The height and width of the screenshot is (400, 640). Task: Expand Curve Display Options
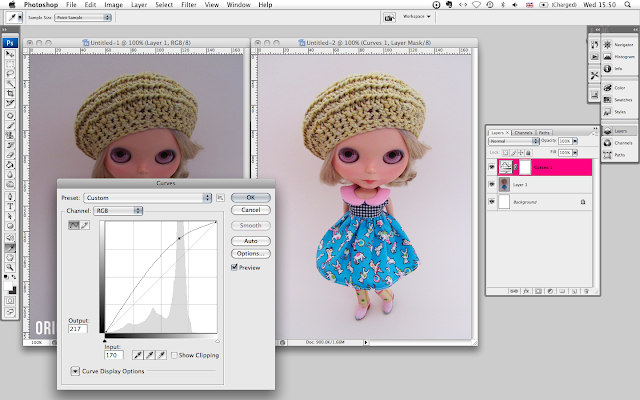(76, 371)
